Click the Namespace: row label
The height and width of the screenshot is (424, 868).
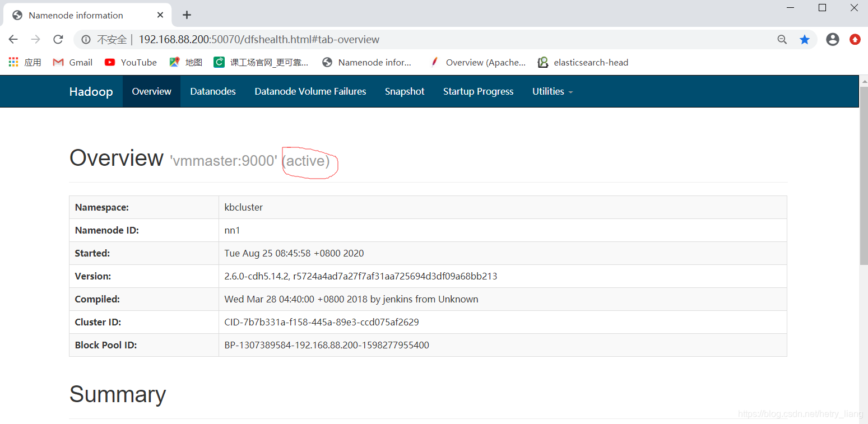(x=102, y=207)
